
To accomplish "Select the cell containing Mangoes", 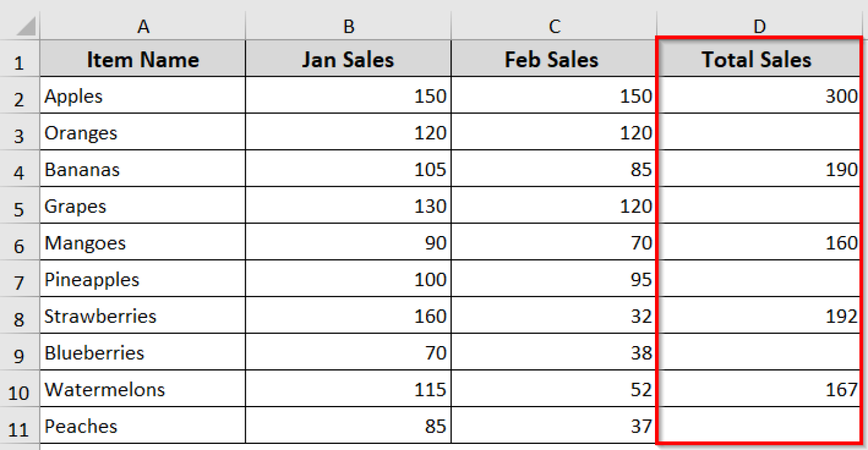I will click(143, 242).
